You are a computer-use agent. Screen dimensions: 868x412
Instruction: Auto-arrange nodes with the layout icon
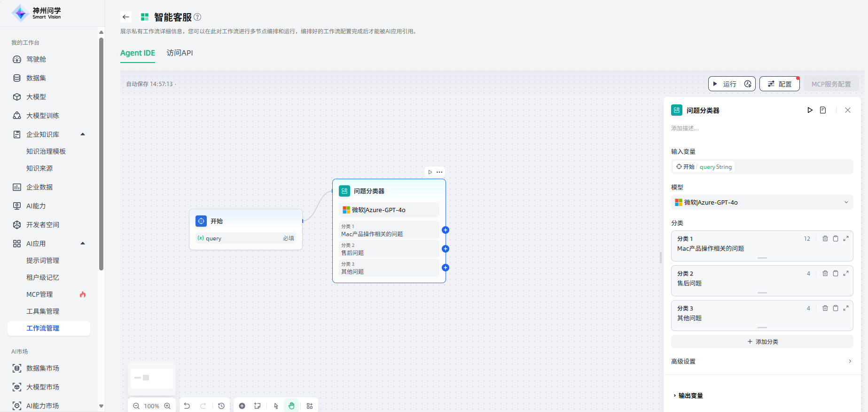pyautogui.click(x=310, y=406)
